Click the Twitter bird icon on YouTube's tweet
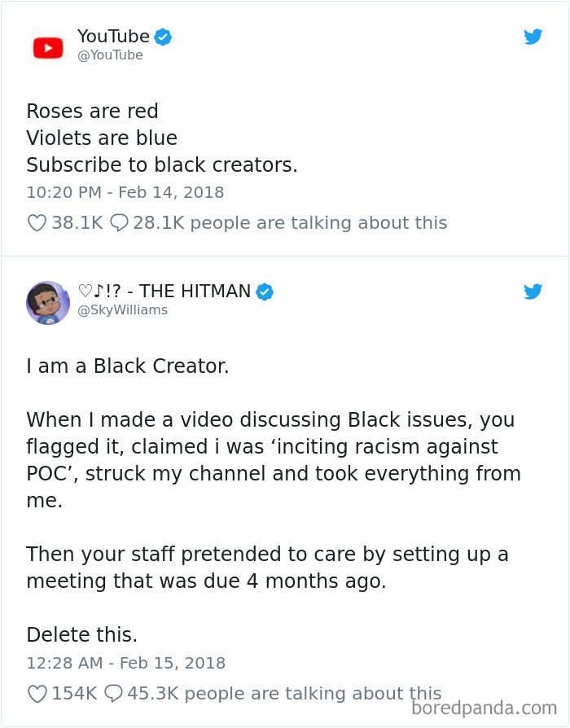Viewport: 570px width, 728px height. pos(533,37)
